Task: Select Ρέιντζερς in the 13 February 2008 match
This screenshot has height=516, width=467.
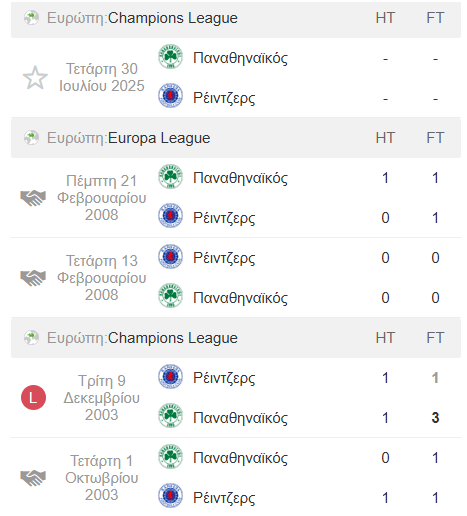Action: [x=224, y=258]
